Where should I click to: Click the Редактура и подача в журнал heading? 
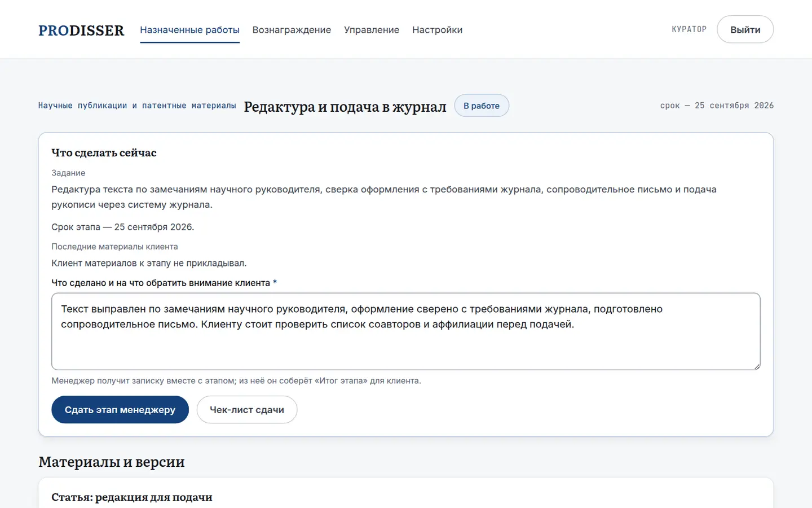click(345, 106)
